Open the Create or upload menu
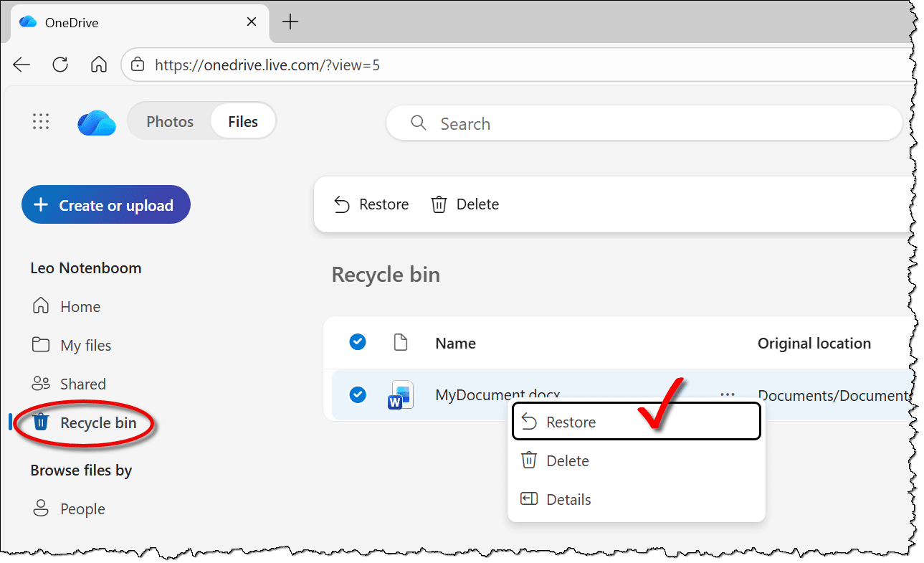The height and width of the screenshot is (563, 924). point(106,205)
